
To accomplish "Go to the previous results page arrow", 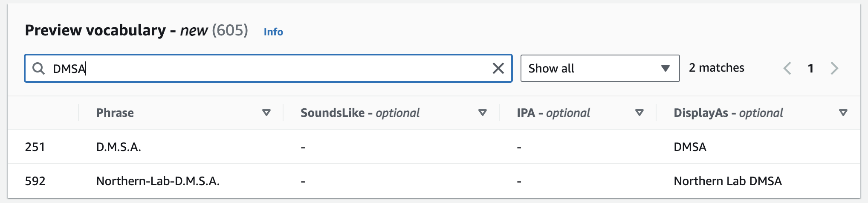I will (787, 68).
